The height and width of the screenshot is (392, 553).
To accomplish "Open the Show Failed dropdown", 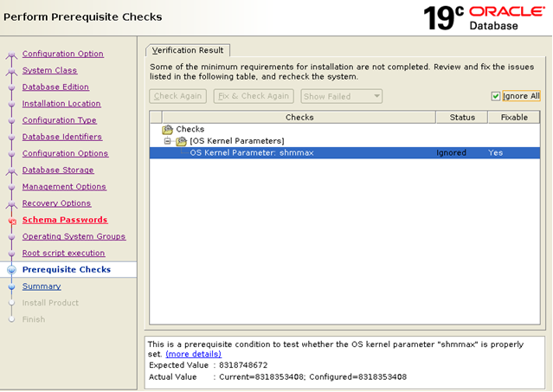I will click(x=341, y=96).
